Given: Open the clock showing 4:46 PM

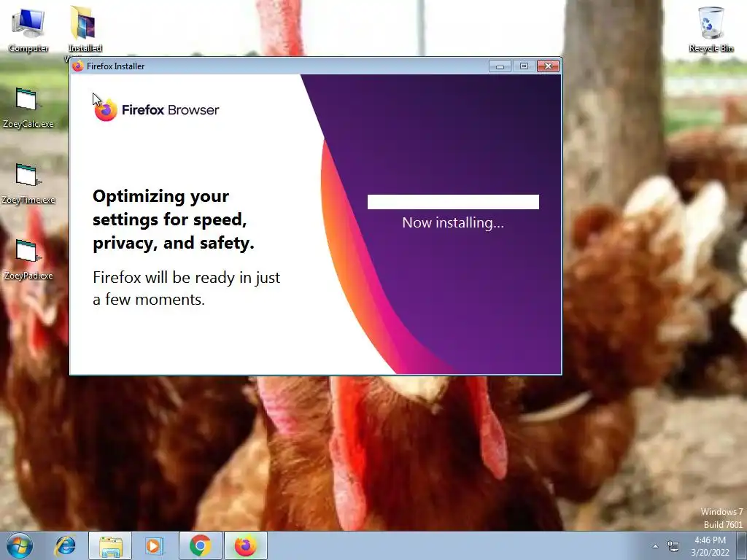Looking at the screenshot, I should (x=710, y=546).
